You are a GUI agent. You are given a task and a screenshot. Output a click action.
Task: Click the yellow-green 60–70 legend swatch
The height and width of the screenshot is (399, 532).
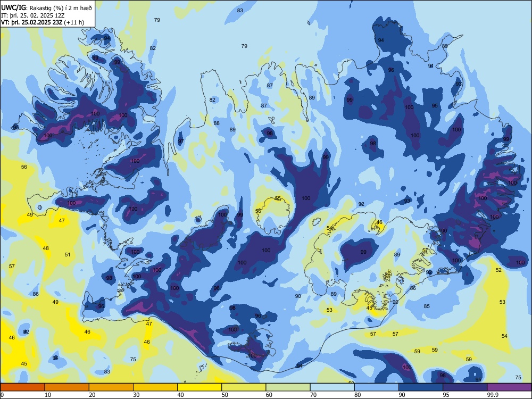click(288, 387)
